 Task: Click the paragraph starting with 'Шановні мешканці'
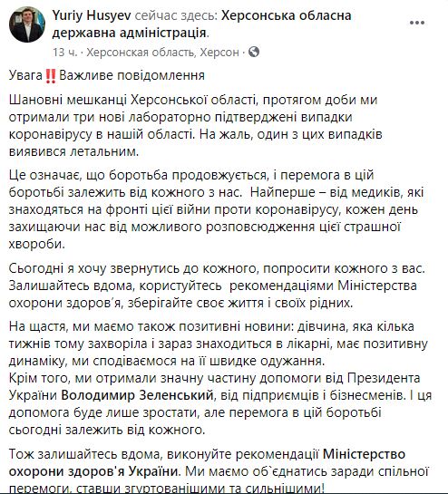click(x=196, y=125)
